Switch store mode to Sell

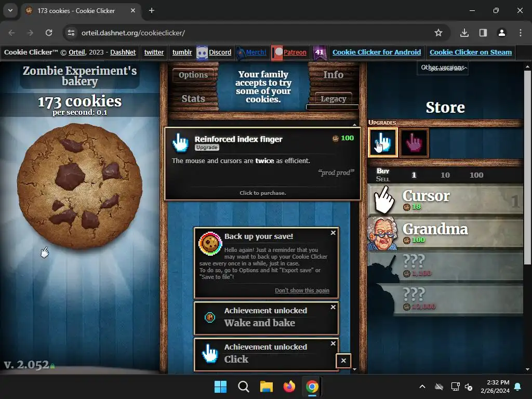coord(383,179)
